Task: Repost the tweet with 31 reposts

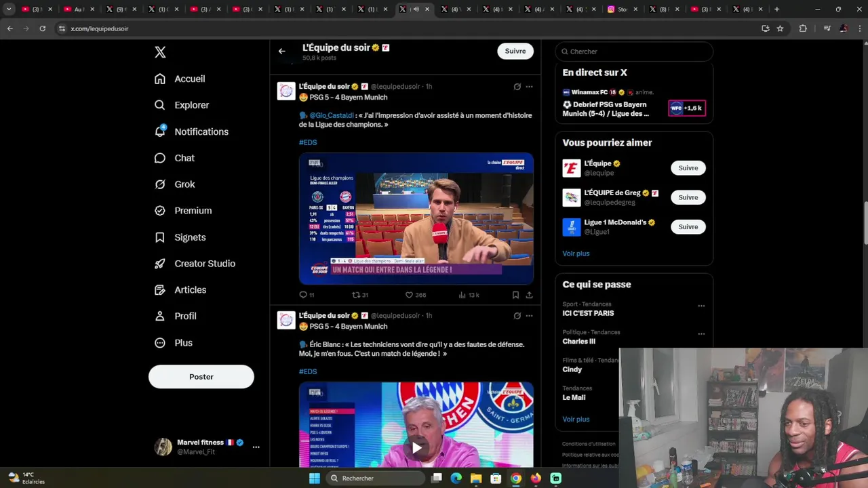Action: click(360, 295)
